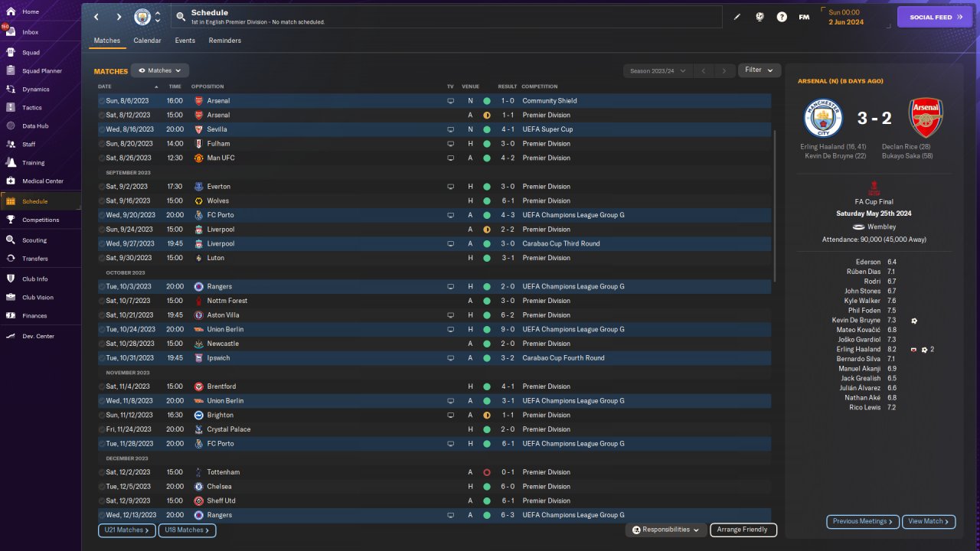The image size is (980, 551).
Task: Open Squad Planner from the sidebar
Action: point(41,71)
